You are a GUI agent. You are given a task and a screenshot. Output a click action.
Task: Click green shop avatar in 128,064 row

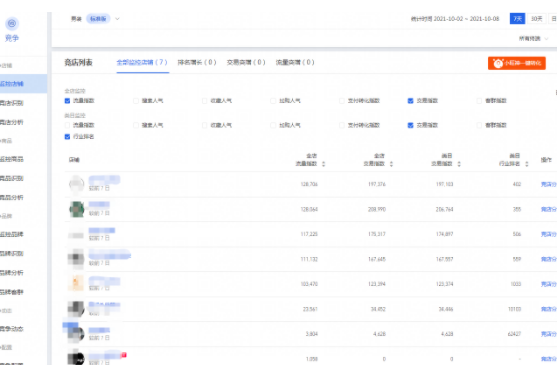[x=76, y=209]
